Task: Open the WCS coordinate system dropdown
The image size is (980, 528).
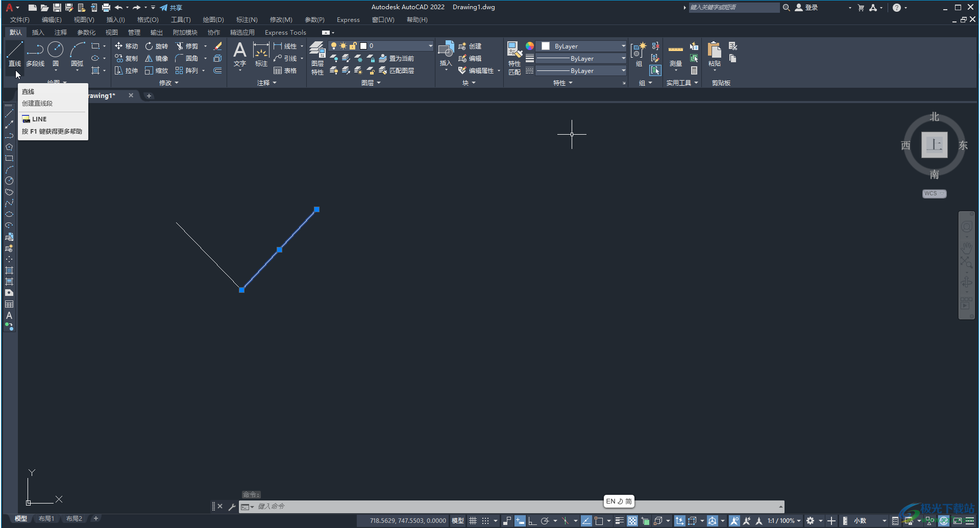Action: coord(934,193)
